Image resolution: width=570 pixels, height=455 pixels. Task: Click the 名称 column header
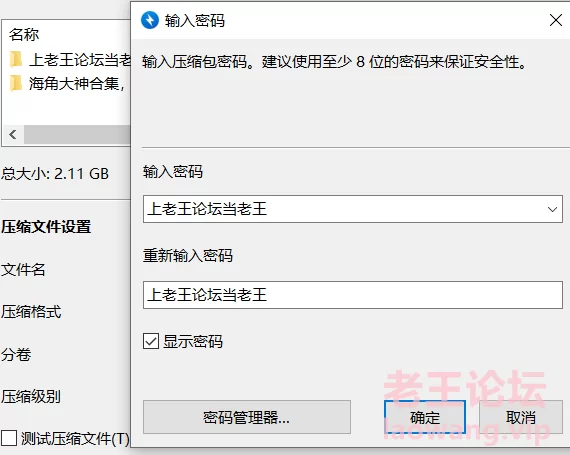click(24, 35)
